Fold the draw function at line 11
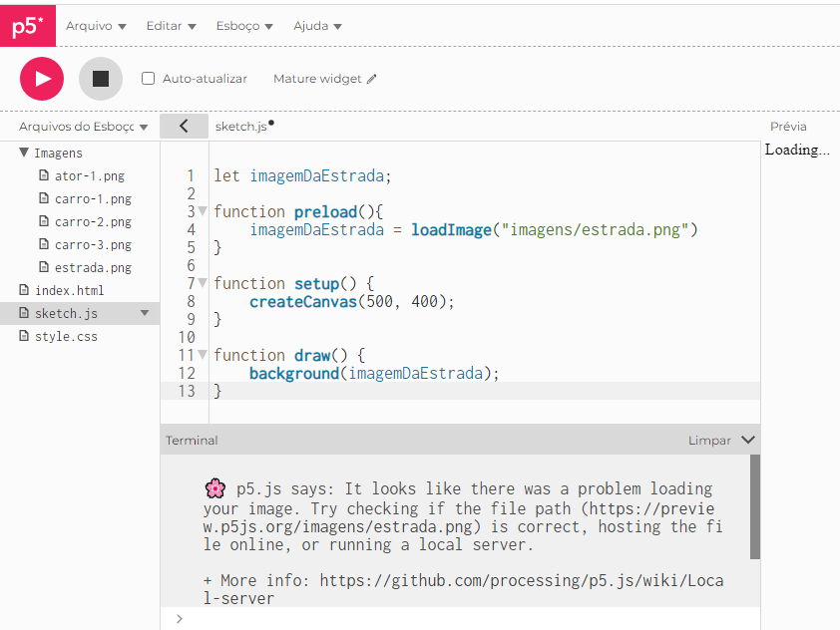Image resolution: width=840 pixels, height=630 pixels. [x=203, y=354]
